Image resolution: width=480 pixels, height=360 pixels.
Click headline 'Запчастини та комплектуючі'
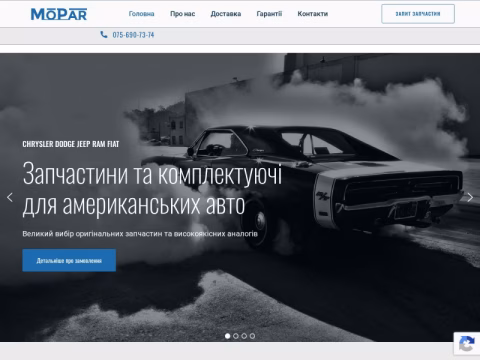click(x=152, y=174)
